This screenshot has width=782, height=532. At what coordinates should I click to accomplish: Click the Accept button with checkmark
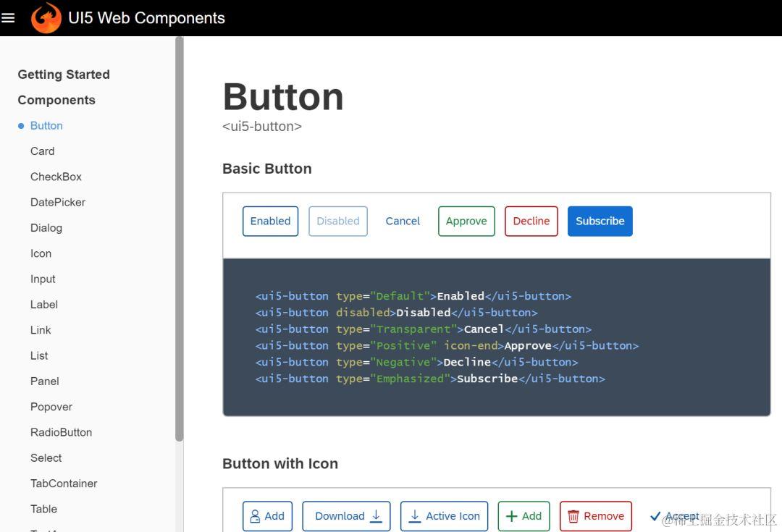(675, 516)
